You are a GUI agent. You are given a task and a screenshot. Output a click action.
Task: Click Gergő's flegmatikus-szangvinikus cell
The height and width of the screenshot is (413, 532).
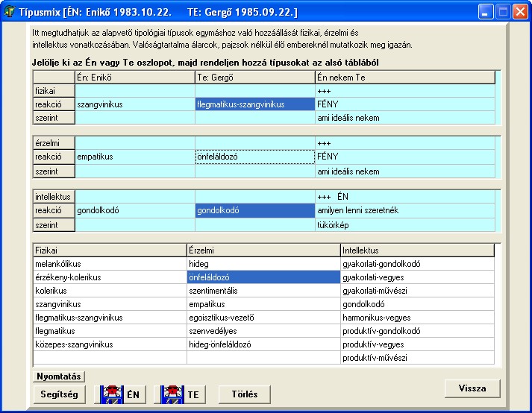click(x=255, y=104)
